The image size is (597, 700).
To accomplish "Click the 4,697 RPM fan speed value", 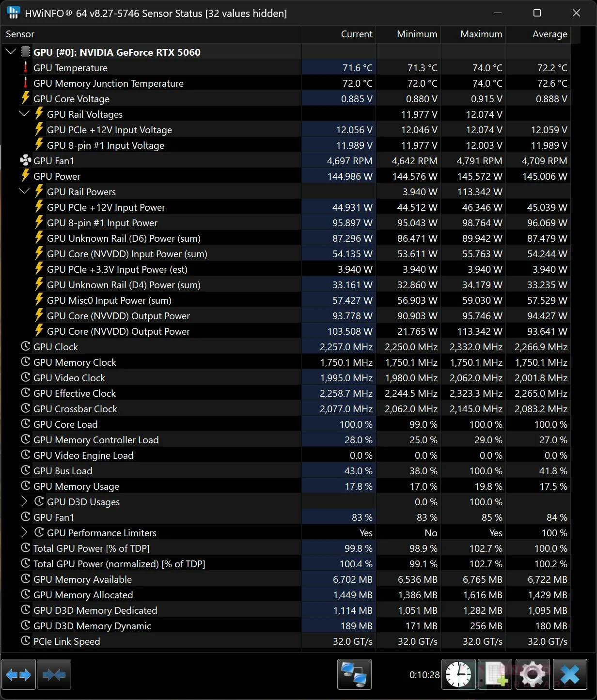I will pos(350,161).
